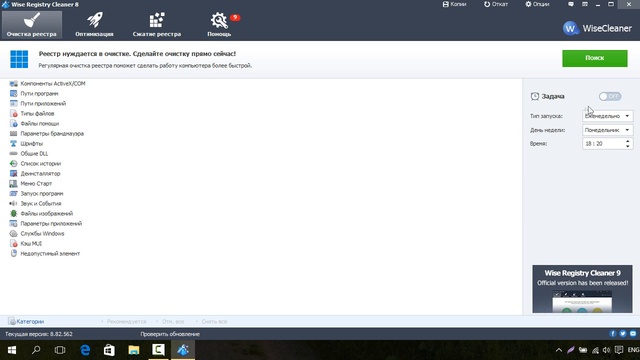Select the Общие DLL category icon
640x360 pixels.
click(x=13, y=153)
